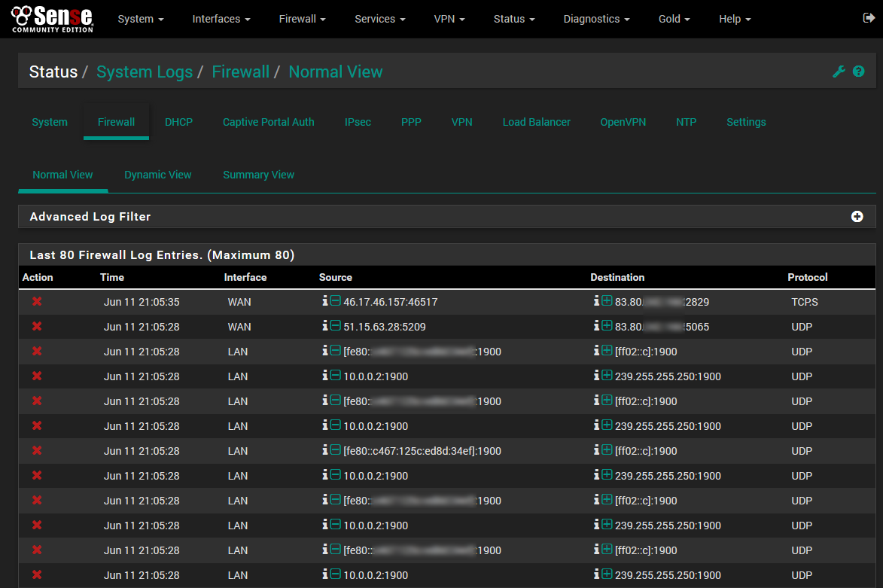Expand the Services menu in the navbar
This screenshot has width=883, height=588.
point(380,19)
